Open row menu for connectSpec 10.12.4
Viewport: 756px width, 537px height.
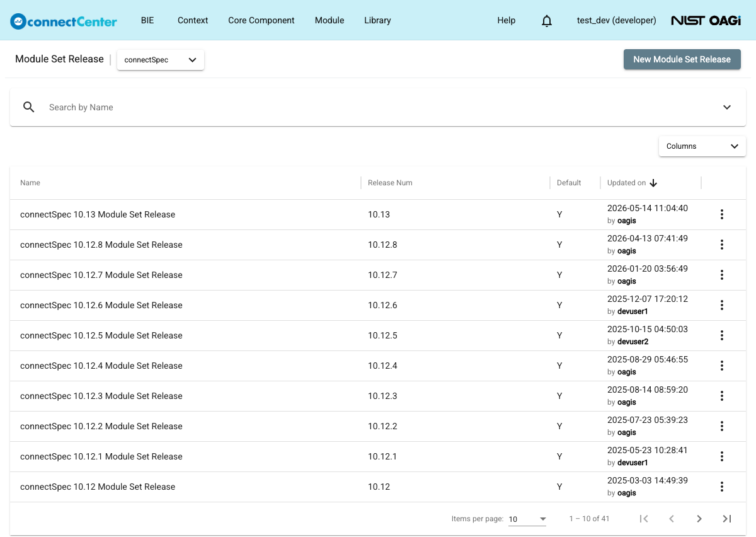722,366
